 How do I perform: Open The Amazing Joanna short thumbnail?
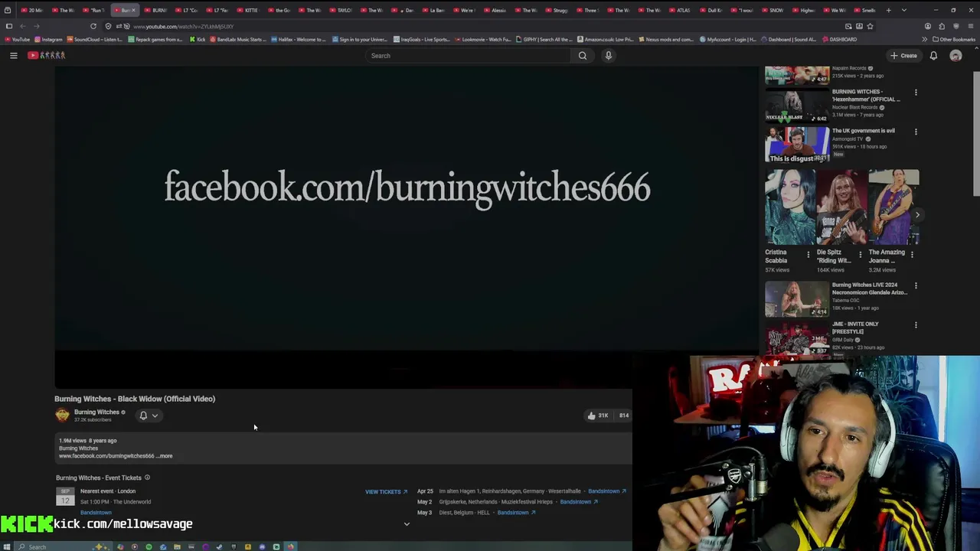coord(893,207)
